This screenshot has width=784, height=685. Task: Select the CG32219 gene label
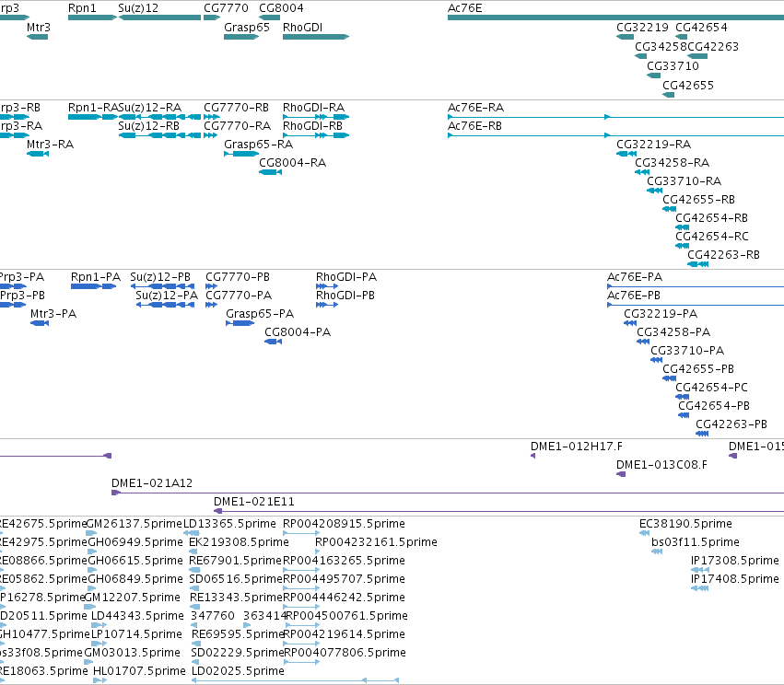(x=642, y=28)
